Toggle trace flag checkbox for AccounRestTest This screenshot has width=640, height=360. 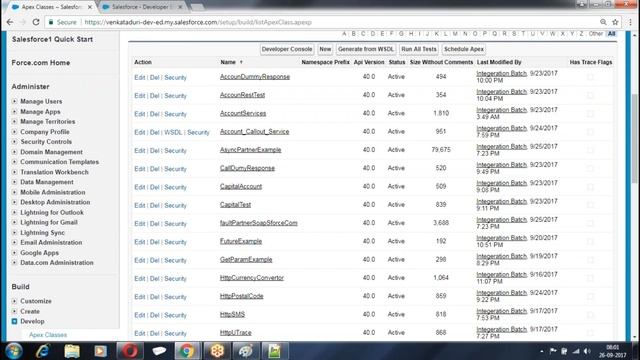590,95
